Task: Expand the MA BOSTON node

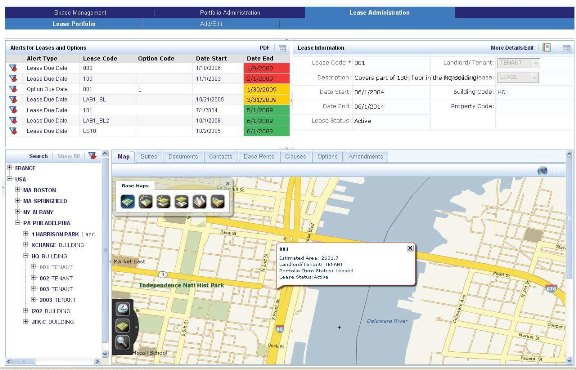Action: coord(17,190)
